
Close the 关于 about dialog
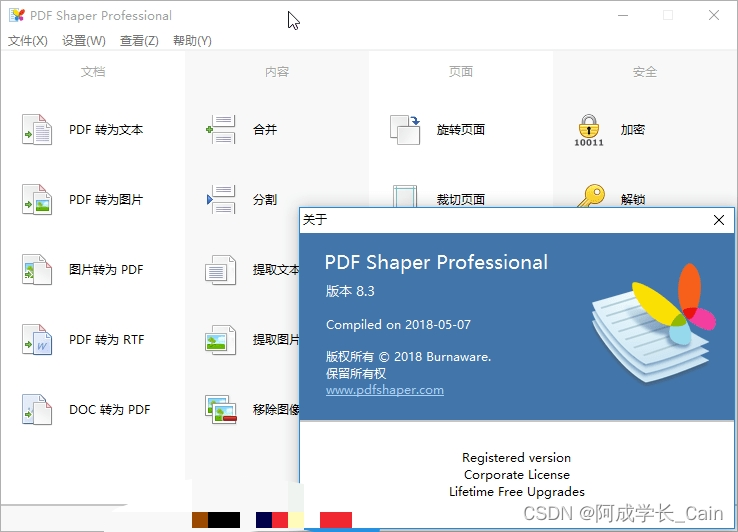[x=719, y=220]
